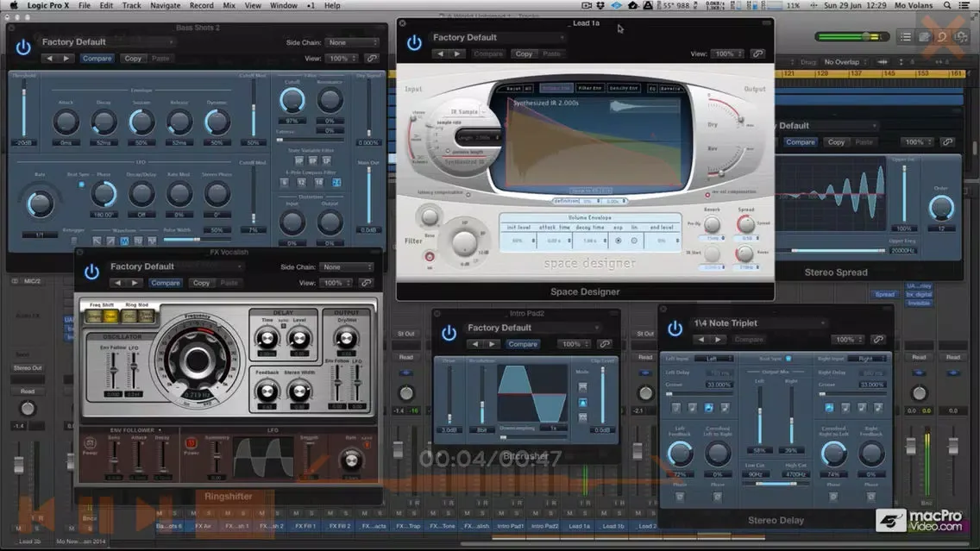Select top mode icon in Bitcrusher

582,387
